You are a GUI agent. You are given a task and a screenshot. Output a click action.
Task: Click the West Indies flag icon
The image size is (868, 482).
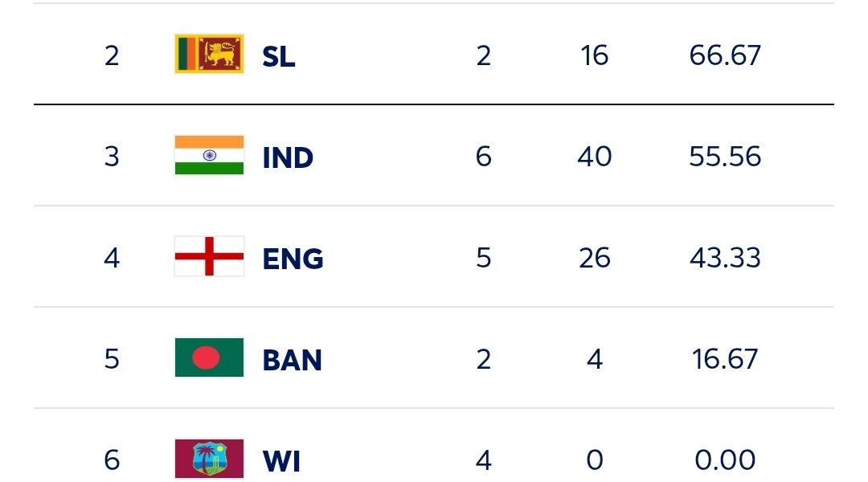[209, 460]
